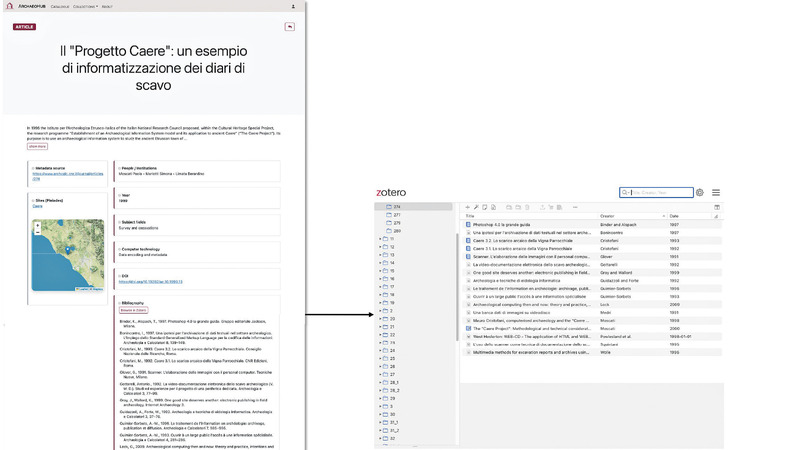The image size is (800, 450).
Task: Click the more actions dash icon in Zotero toolbar
Action: (575, 207)
